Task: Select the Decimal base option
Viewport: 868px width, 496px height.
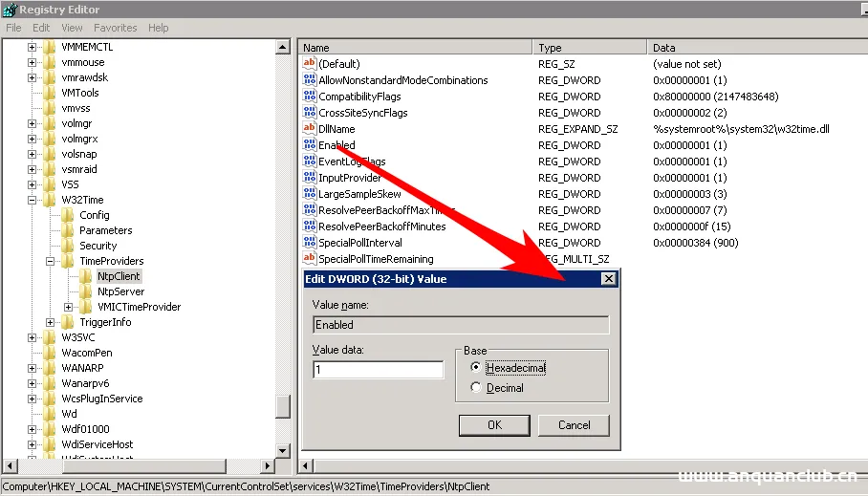Action: (x=476, y=388)
